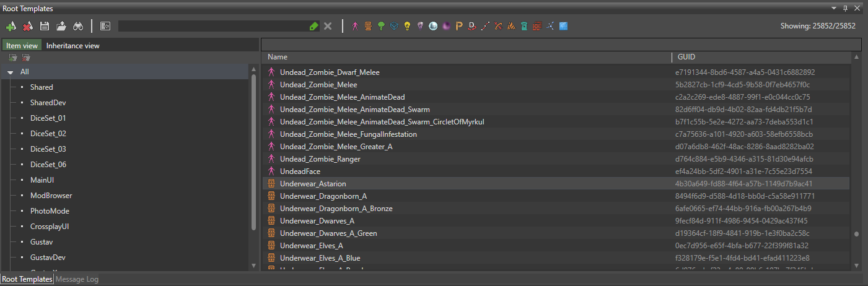Screen dimensions: 868x286
Task: Select the ModBrowser tree item
Action: (x=51, y=196)
